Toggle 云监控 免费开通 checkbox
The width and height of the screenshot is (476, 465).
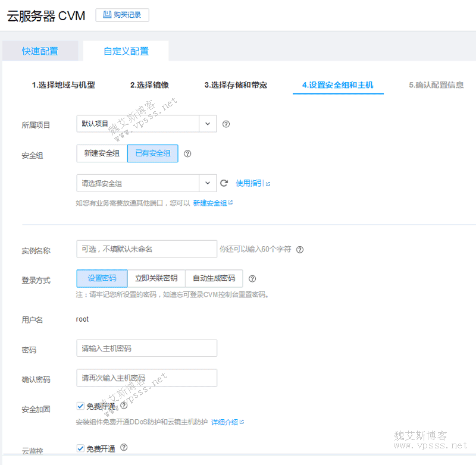(x=81, y=448)
